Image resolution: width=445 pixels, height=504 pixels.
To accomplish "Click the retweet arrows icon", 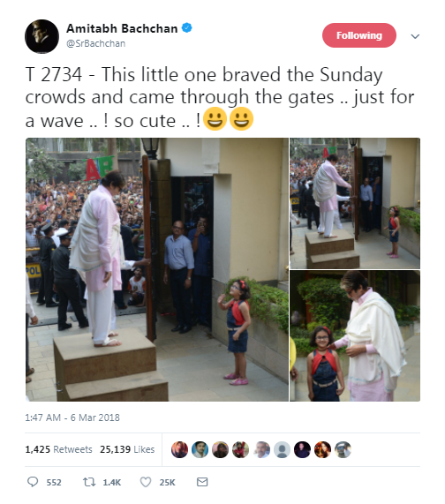I will (89, 482).
